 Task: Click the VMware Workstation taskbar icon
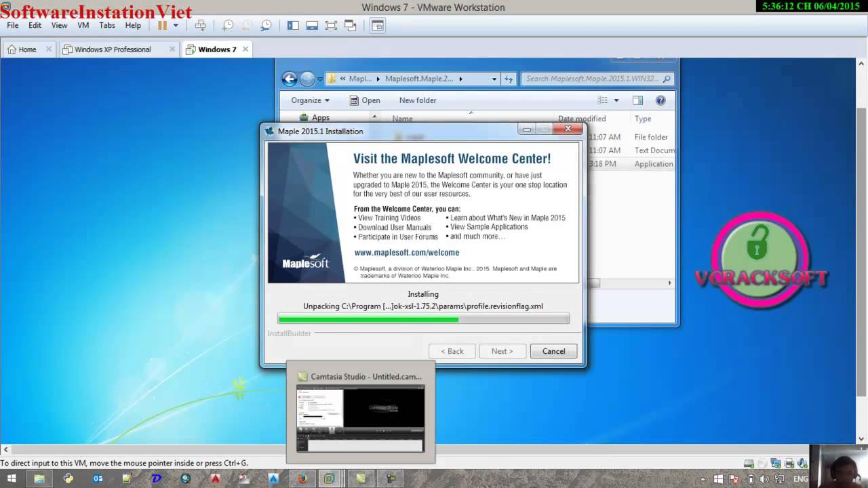tap(330, 479)
